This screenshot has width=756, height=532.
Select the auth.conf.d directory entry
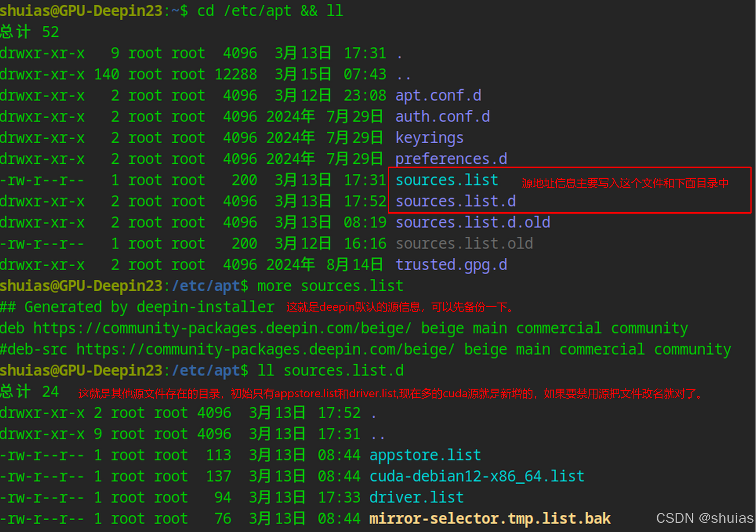tap(443, 117)
